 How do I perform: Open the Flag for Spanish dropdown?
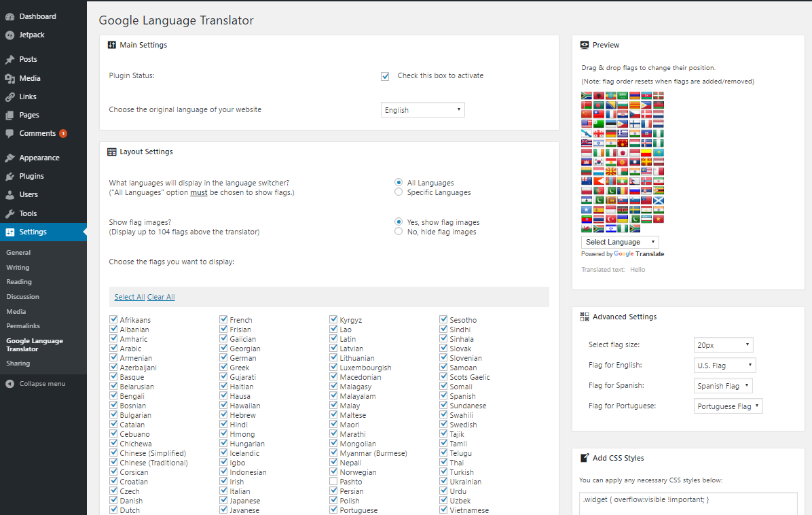[723, 386]
